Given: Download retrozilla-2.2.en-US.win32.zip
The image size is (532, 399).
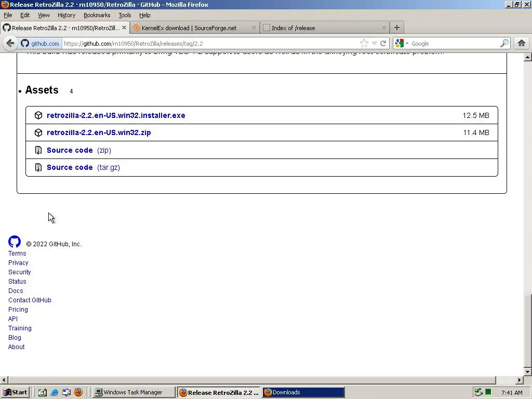Looking at the screenshot, I should coord(99,132).
